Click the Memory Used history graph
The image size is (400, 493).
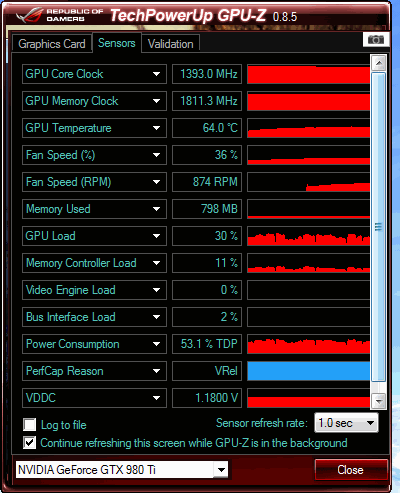[309, 209]
